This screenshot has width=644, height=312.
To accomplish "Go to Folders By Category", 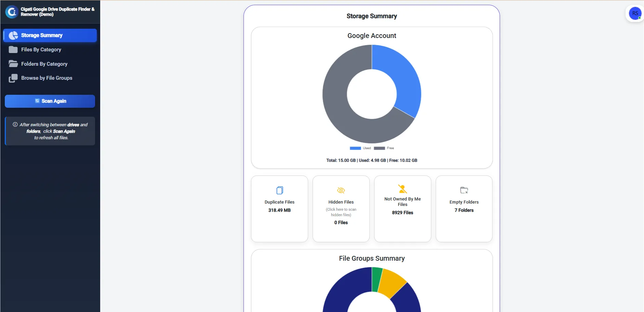I will [50, 64].
